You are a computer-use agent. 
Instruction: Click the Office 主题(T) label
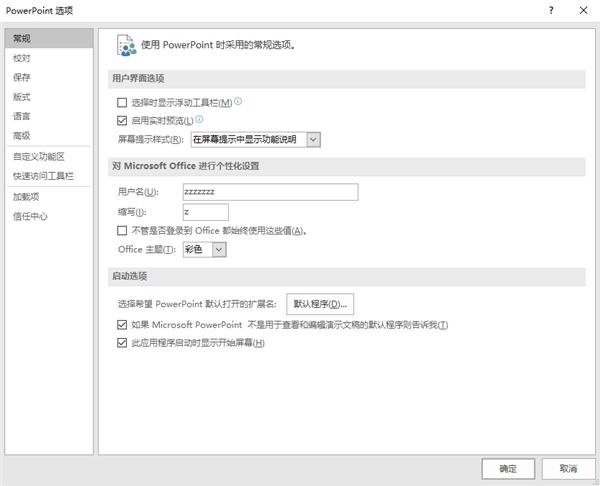point(147,250)
